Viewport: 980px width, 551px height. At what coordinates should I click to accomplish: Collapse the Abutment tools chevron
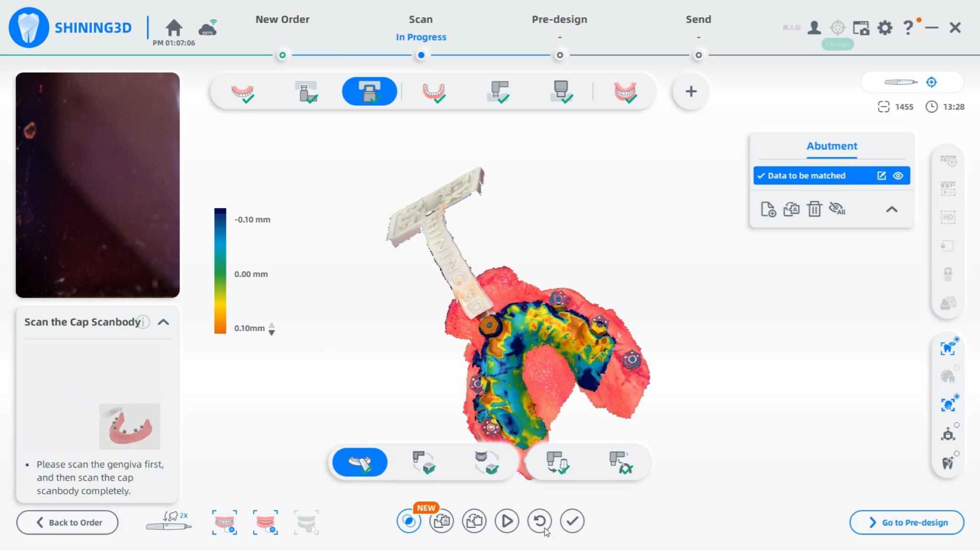891,209
